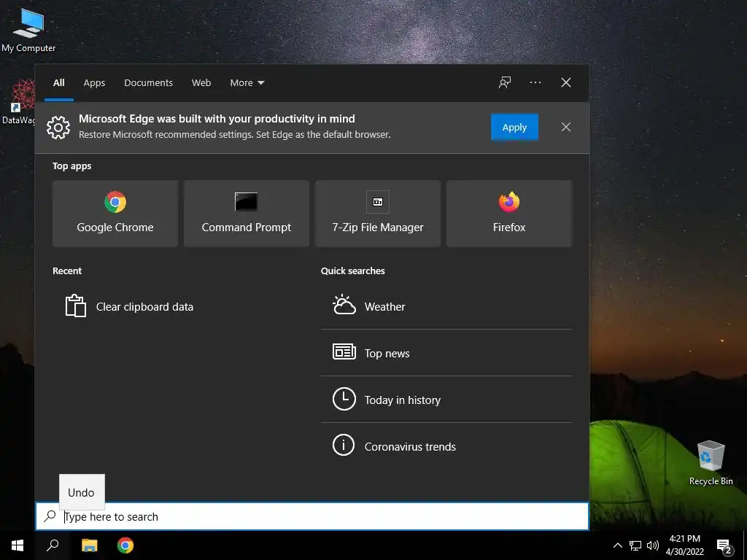Open the Windows Start menu
Image resolution: width=747 pixels, height=560 pixels.
point(18,545)
